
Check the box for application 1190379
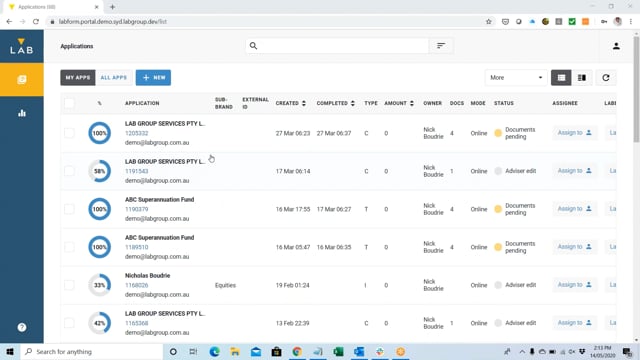[69, 209]
